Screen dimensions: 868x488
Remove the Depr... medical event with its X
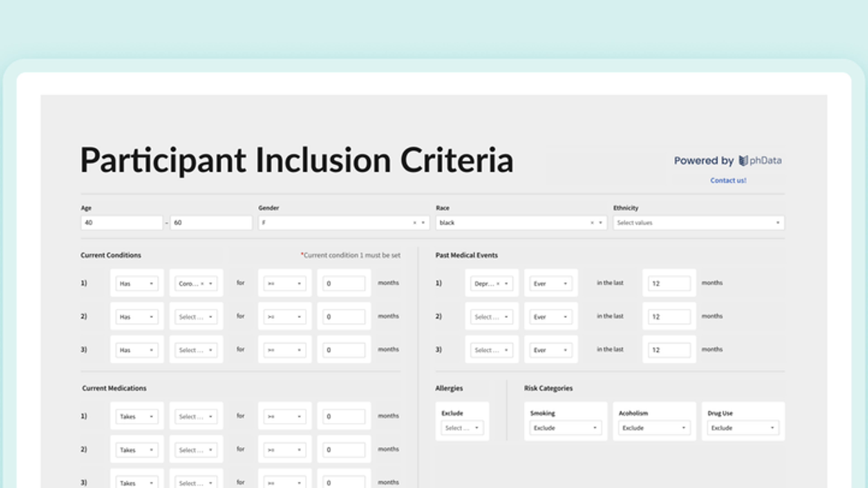[x=498, y=284]
